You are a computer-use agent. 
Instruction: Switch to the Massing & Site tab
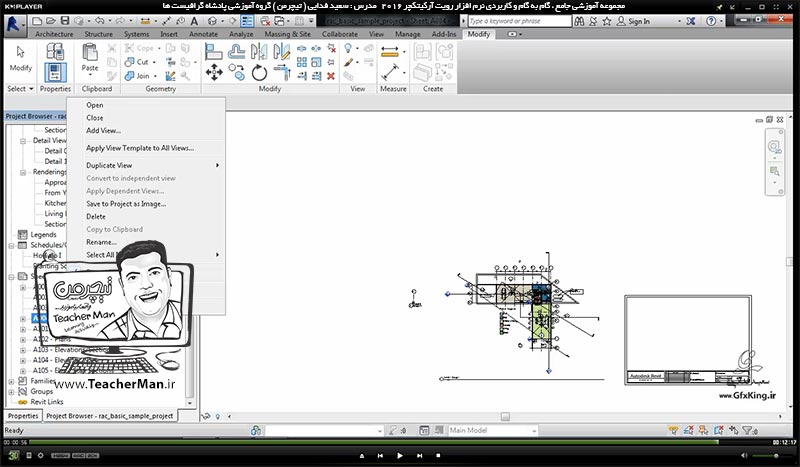(287, 34)
